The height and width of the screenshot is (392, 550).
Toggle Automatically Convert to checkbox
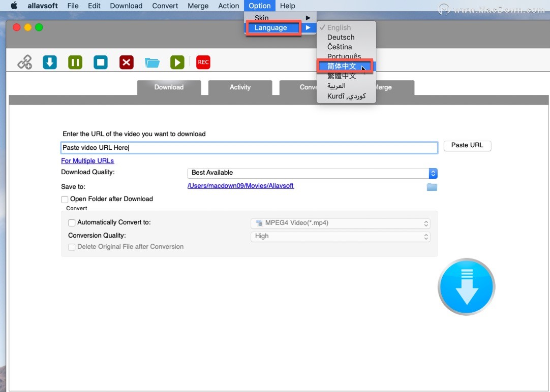(72, 223)
